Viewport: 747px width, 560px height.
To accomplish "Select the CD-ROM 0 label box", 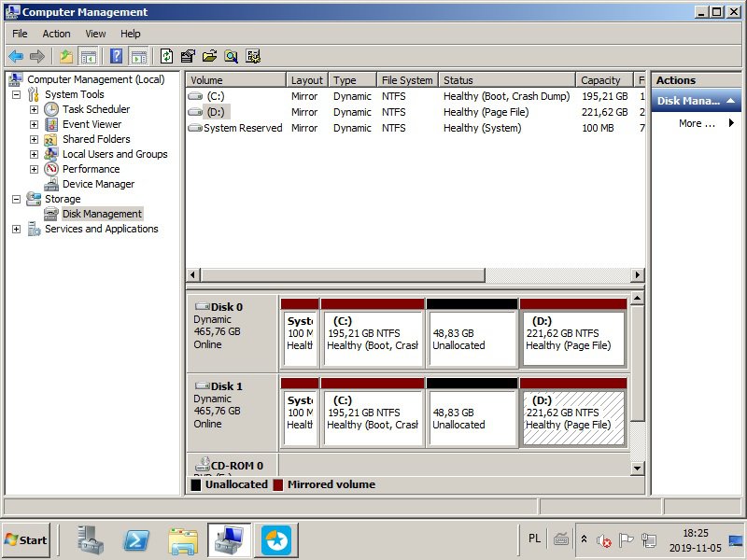I will click(x=232, y=465).
